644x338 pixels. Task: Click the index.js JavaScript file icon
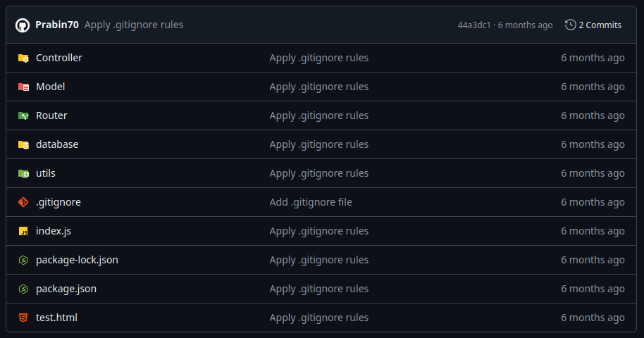pos(23,231)
